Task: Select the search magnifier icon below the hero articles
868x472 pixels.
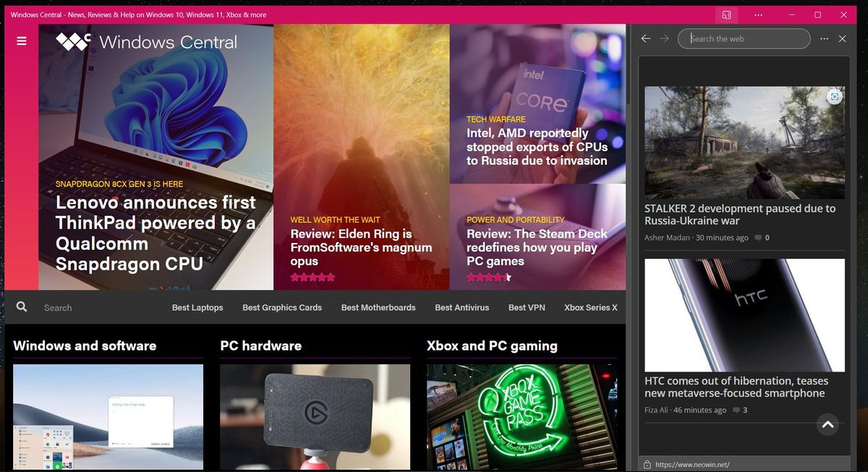Action: pos(22,306)
